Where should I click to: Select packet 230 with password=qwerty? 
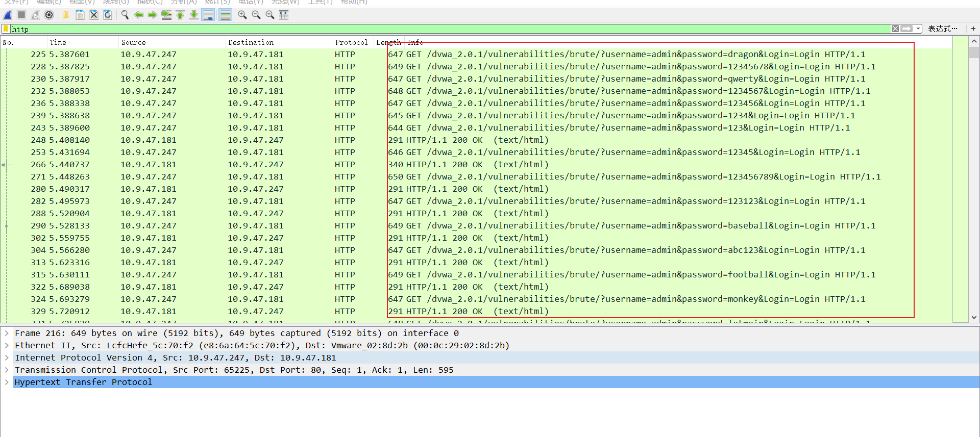point(477,79)
